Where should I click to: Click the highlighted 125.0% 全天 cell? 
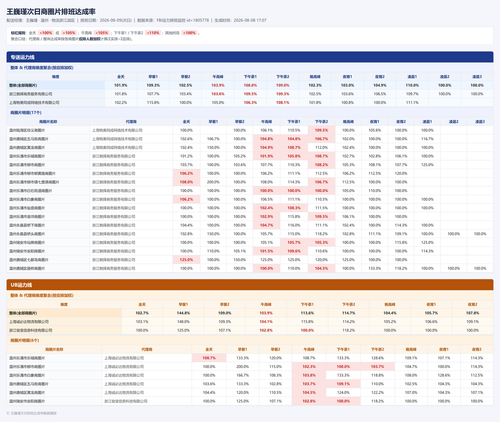[x=186, y=260]
